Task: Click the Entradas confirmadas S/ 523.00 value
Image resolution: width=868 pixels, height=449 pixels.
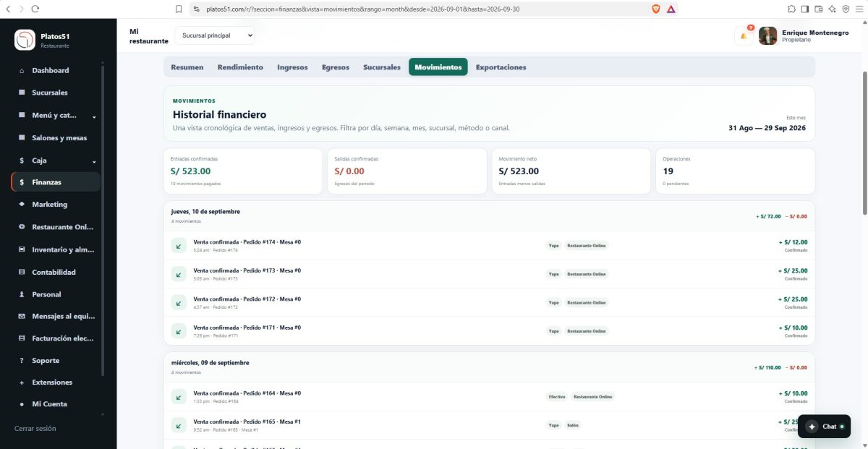Action: 190,171
